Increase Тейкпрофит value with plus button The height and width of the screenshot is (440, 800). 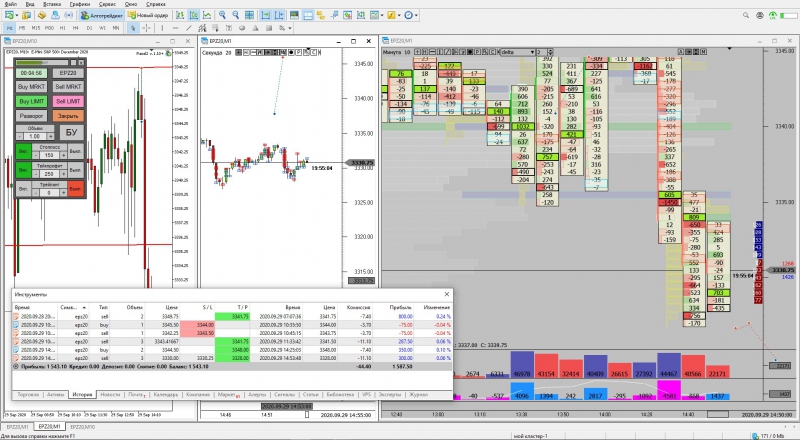click(63, 174)
